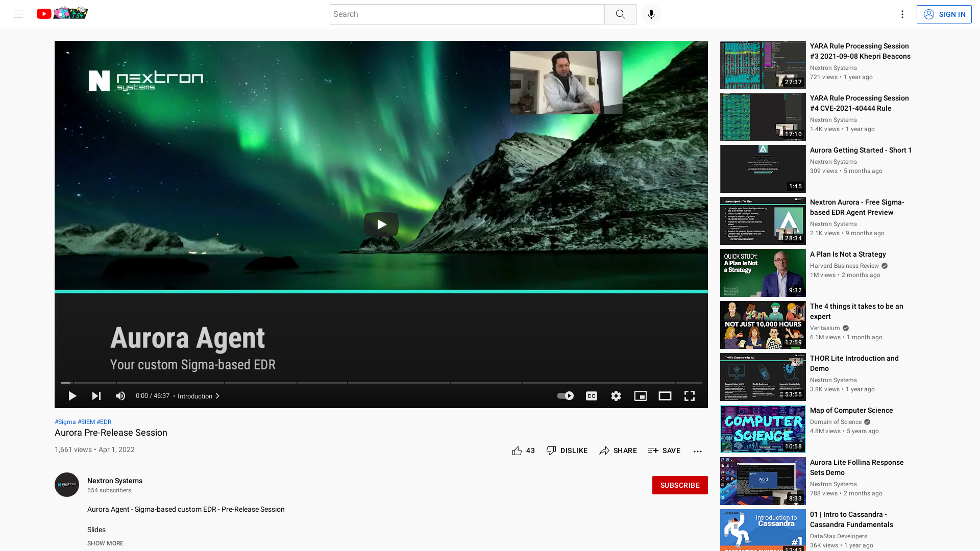
Task: Open more actions ellipsis below video
Action: coord(698,451)
